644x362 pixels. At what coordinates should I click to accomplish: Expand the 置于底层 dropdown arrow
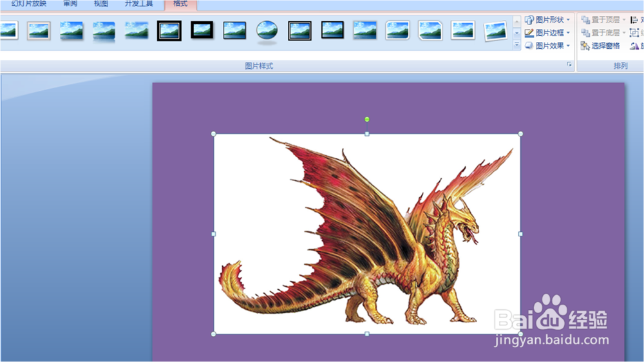pyautogui.click(x=624, y=32)
